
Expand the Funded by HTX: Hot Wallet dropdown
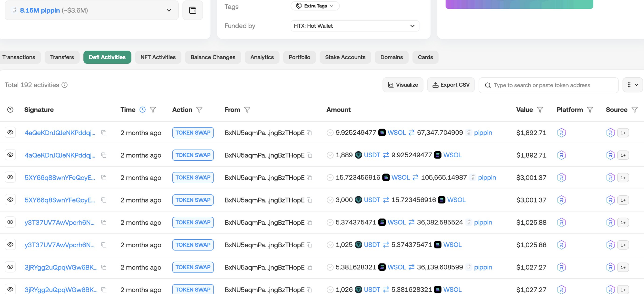355,26
